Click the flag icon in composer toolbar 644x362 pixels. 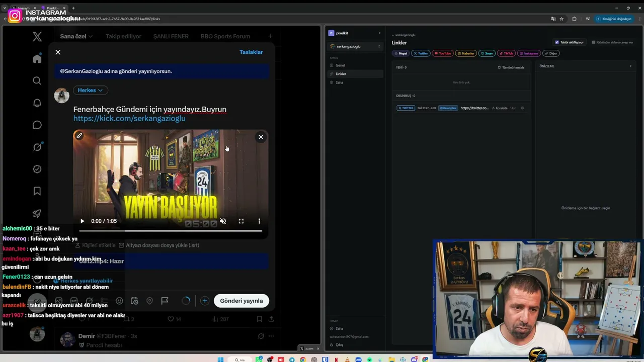coord(165,301)
